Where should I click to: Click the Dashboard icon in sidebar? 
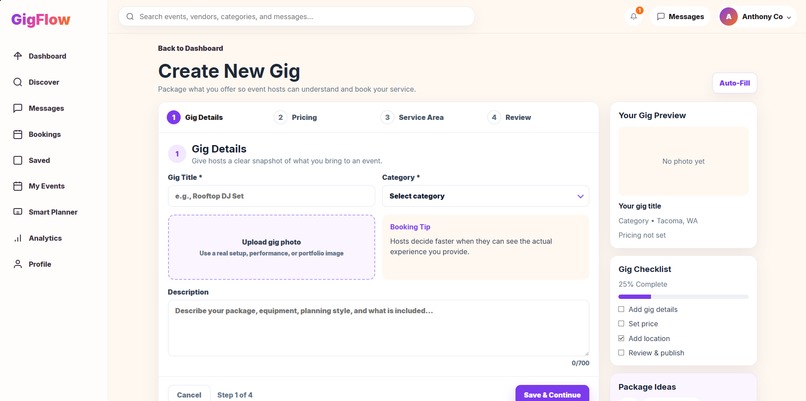click(18, 56)
